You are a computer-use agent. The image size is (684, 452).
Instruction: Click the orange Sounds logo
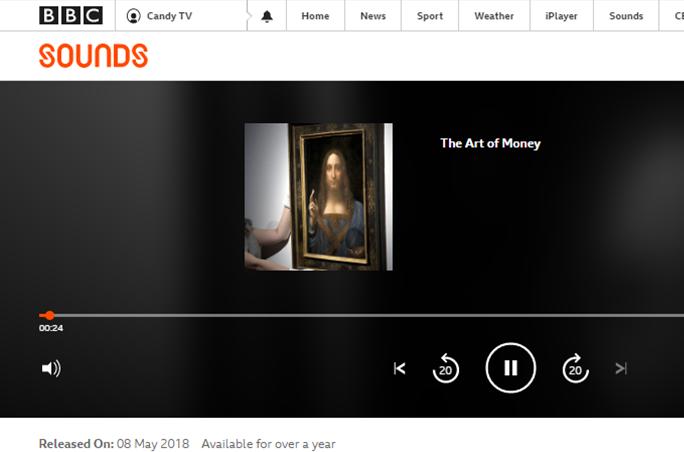click(93, 55)
